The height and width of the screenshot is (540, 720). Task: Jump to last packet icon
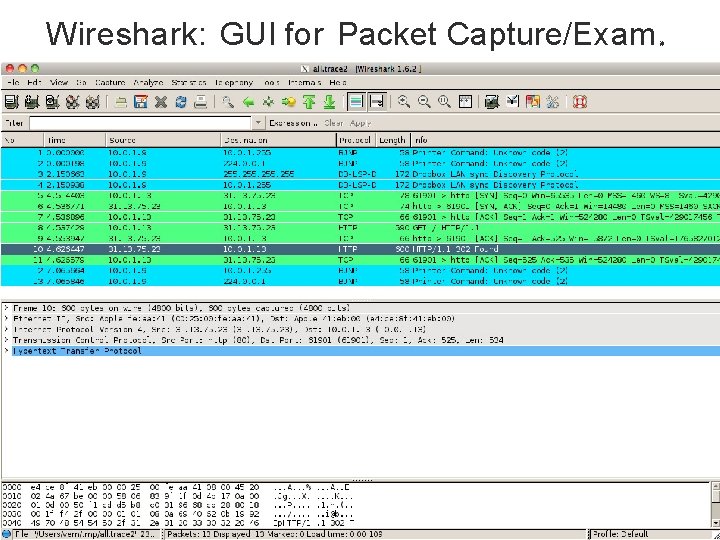(329, 101)
